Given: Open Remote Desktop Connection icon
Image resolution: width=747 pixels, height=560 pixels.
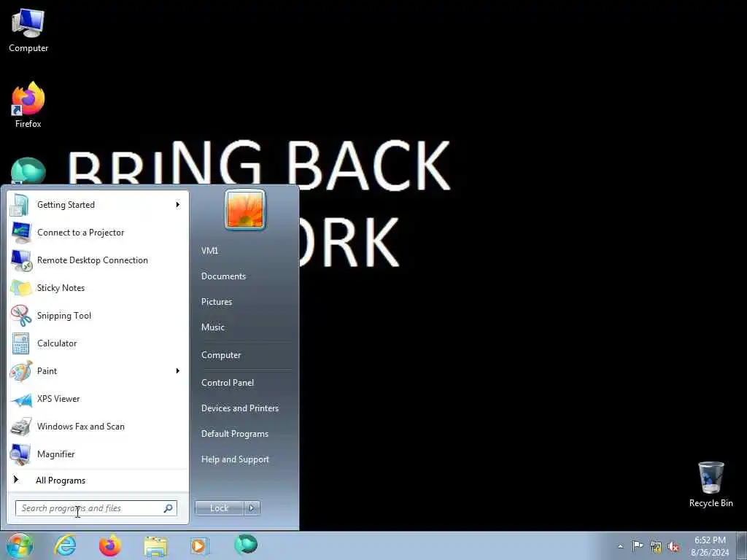Looking at the screenshot, I should (20, 260).
